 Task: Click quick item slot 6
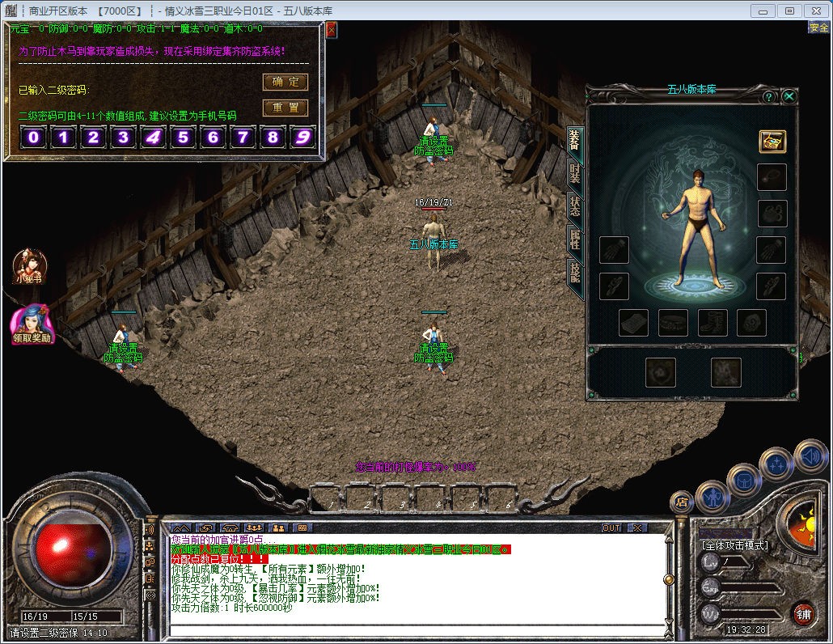pos(502,498)
